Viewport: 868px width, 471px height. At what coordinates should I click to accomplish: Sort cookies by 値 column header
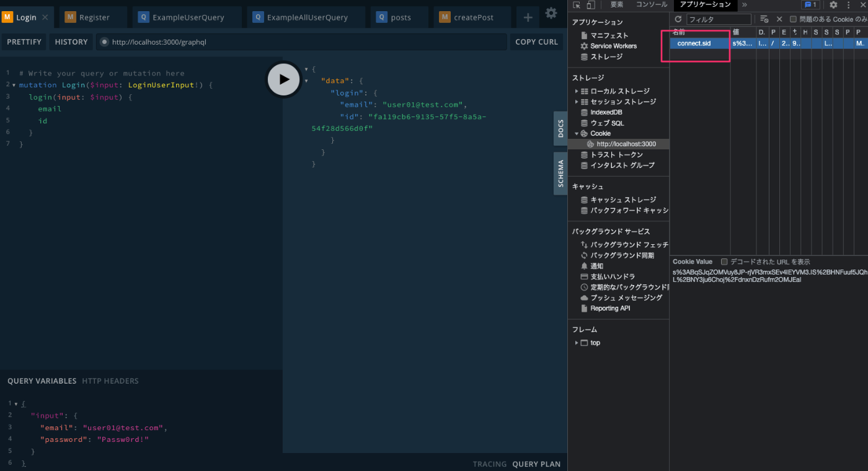point(743,32)
